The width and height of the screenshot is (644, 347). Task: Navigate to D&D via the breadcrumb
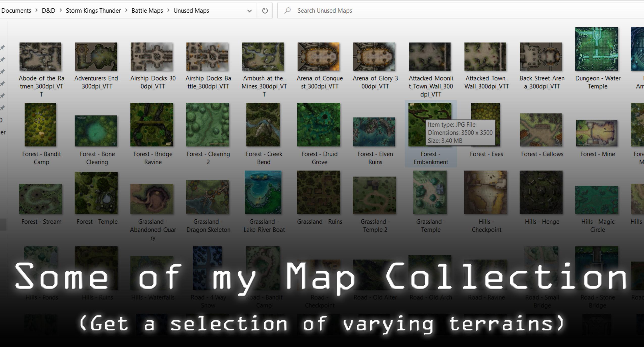click(48, 10)
